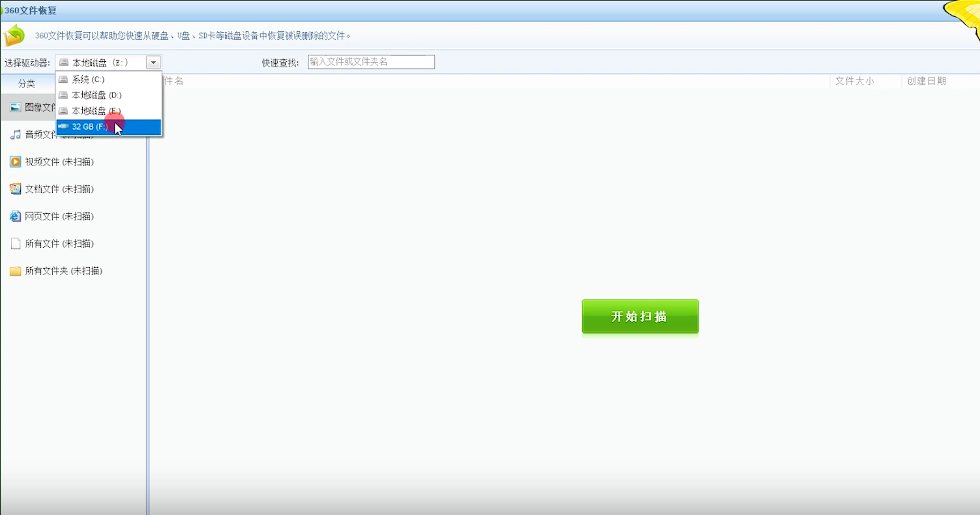Click the 分类 column header
Screen dimensions: 980x515
coord(27,83)
